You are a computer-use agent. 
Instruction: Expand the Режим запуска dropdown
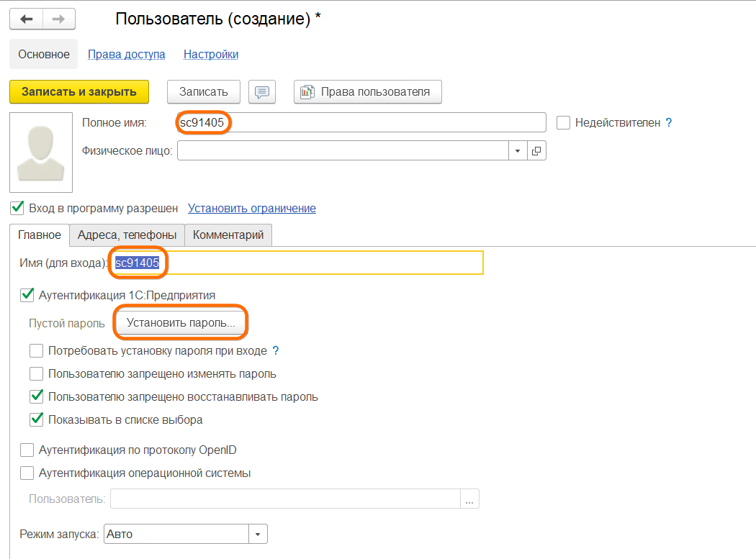258,534
